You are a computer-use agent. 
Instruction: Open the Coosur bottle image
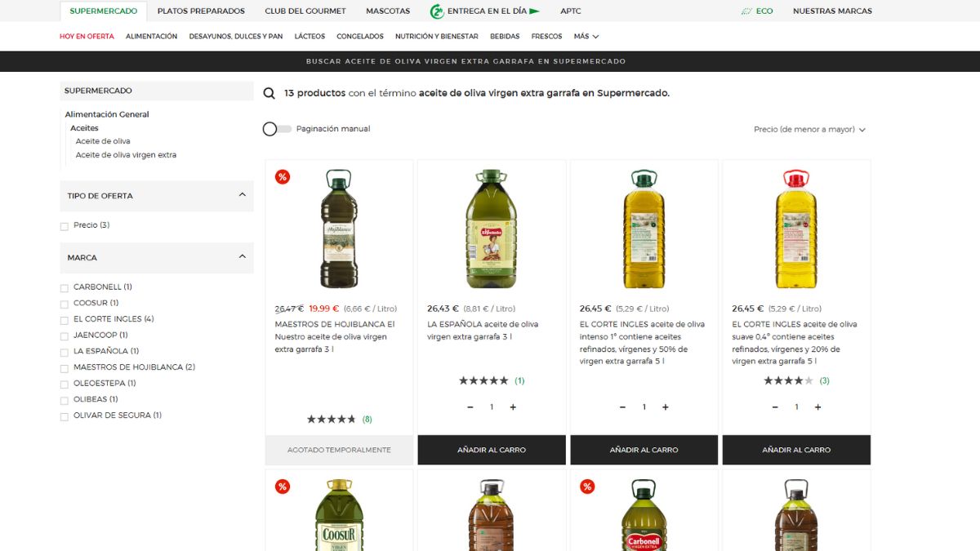[x=339, y=515]
